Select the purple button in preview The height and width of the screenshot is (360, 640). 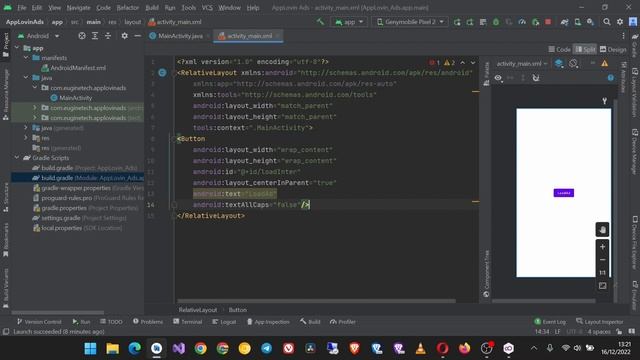(564, 193)
